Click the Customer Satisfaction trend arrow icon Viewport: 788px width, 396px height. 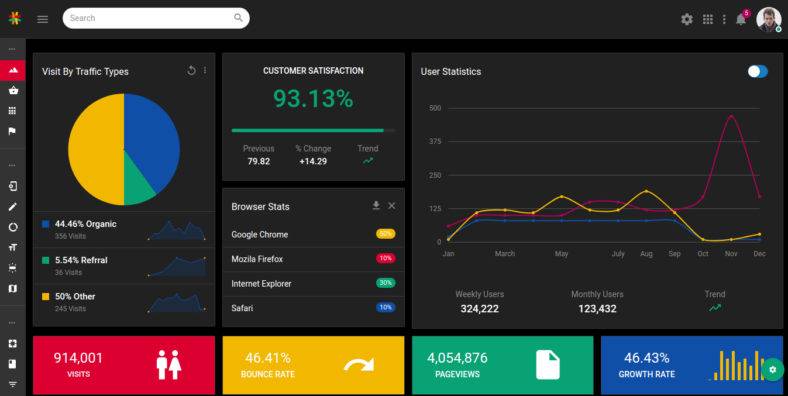(368, 161)
